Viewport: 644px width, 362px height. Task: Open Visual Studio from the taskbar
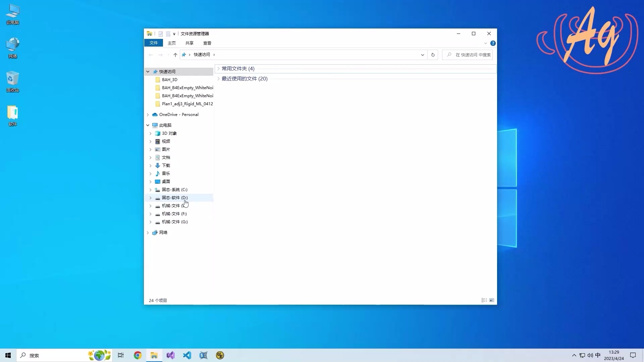(x=170, y=355)
